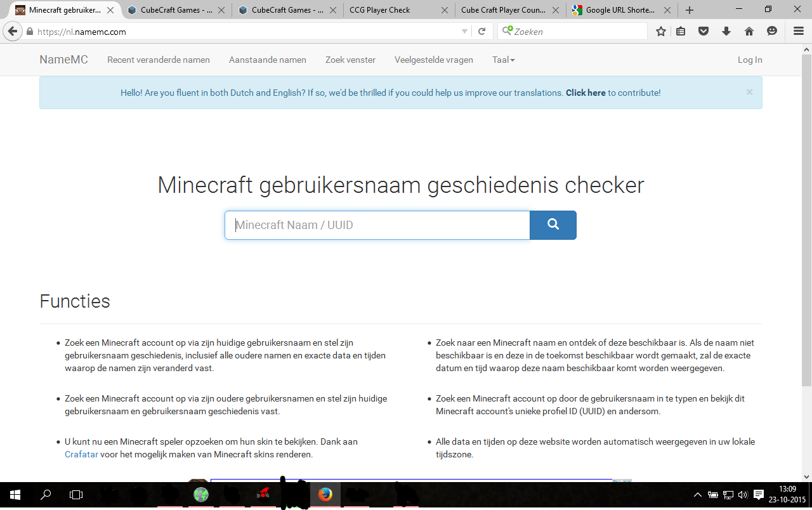812x510 pixels.
Task: Open the URL bar history dropdown arrow
Action: point(465,31)
